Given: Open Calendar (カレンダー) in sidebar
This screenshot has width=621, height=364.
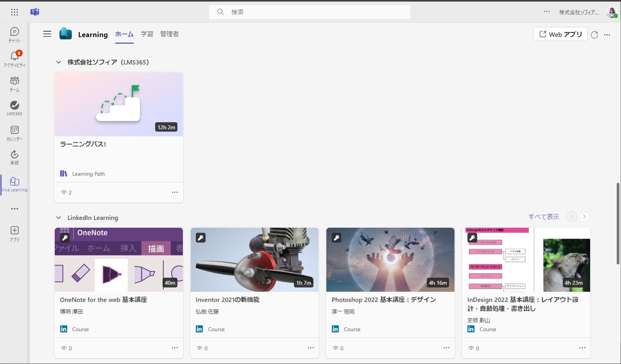Looking at the screenshot, I should click(x=14, y=133).
